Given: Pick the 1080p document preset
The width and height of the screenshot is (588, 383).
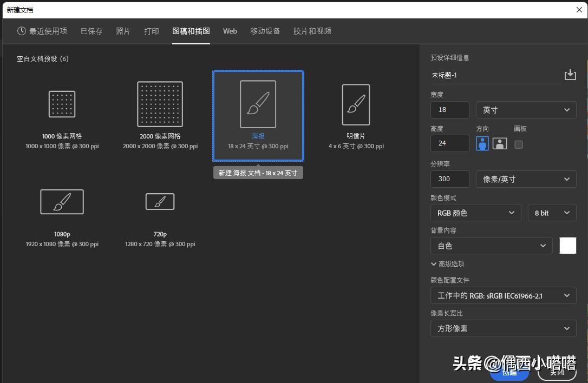Looking at the screenshot, I should point(62,201).
